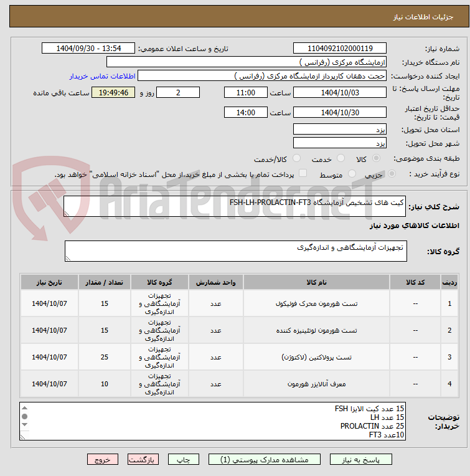The height and width of the screenshot is (476, 470).
Task: Select the کالا/خدمت radio button
Action: 296,158
